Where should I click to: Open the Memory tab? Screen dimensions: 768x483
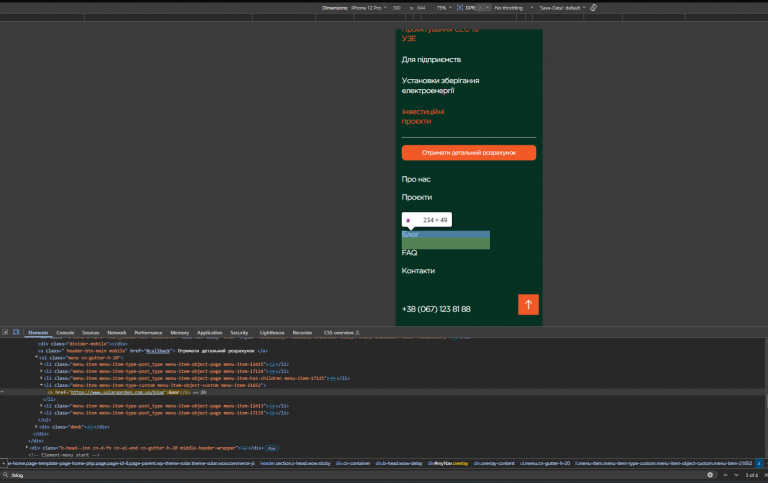pyautogui.click(x=180, y=333)
